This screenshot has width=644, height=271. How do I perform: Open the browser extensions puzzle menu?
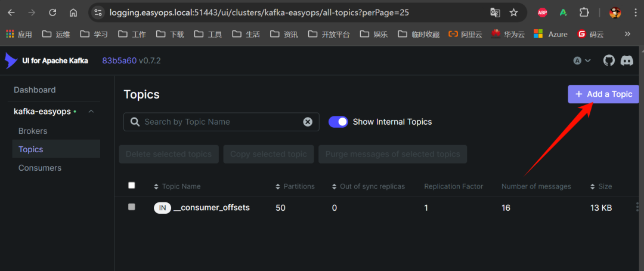point(584,13)
